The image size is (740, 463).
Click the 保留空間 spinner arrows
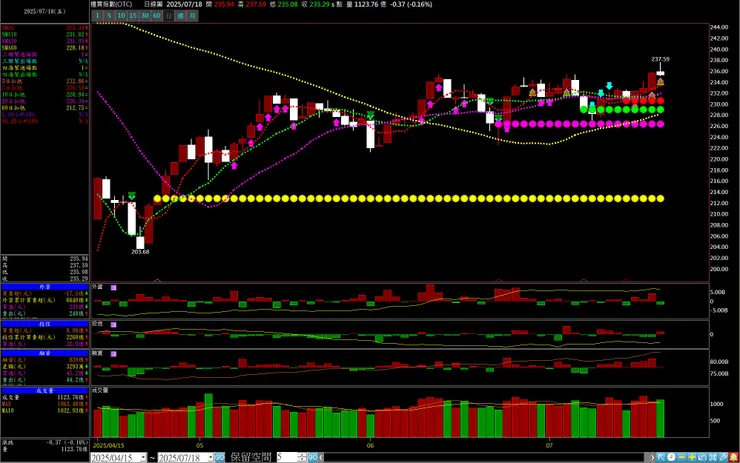click(303, 457)
